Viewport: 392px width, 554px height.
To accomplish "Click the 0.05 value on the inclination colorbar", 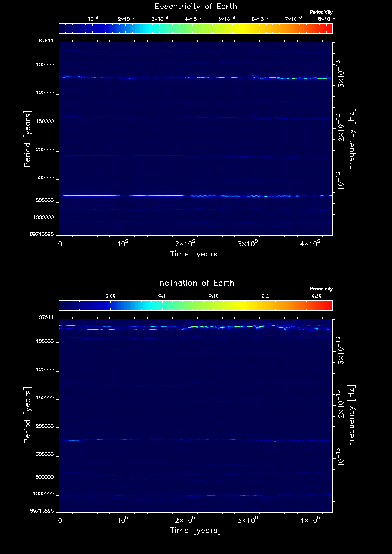I will 110,296.
